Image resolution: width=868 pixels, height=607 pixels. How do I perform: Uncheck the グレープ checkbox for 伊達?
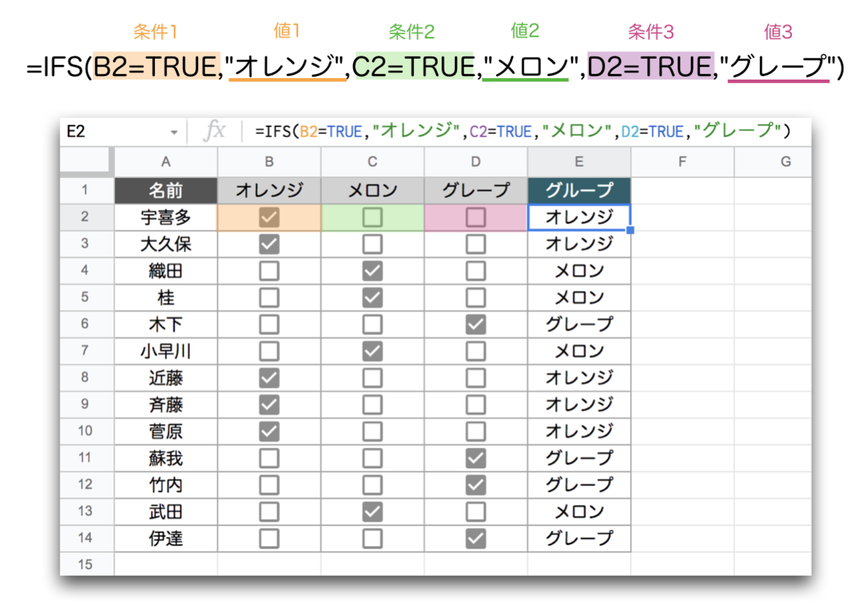476,538
